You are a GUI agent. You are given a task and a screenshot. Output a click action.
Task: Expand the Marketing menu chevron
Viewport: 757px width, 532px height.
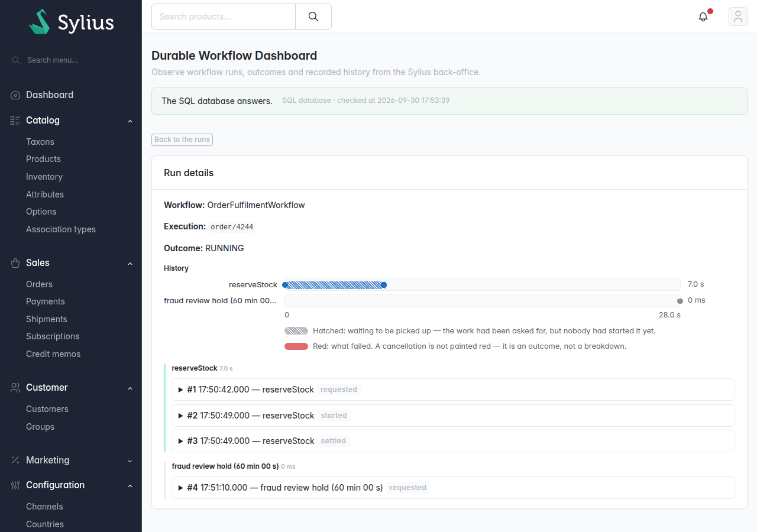click(x=130, y=461)
